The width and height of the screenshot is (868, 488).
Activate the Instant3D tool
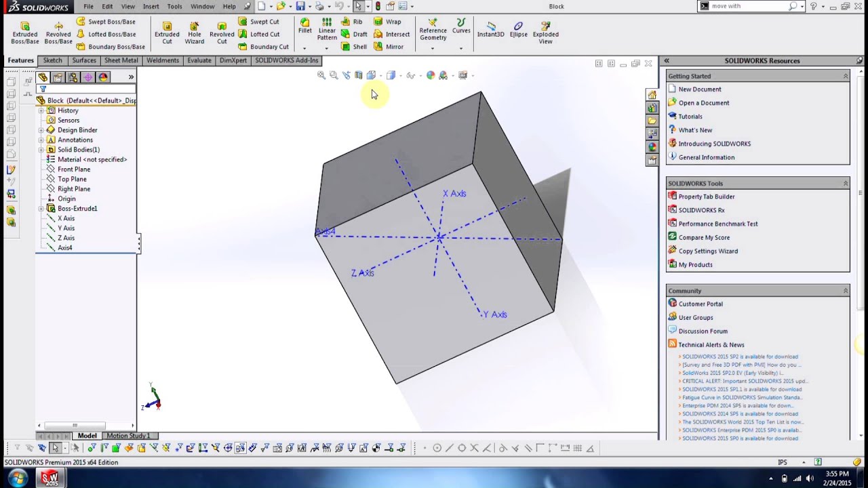coord(490,30)
